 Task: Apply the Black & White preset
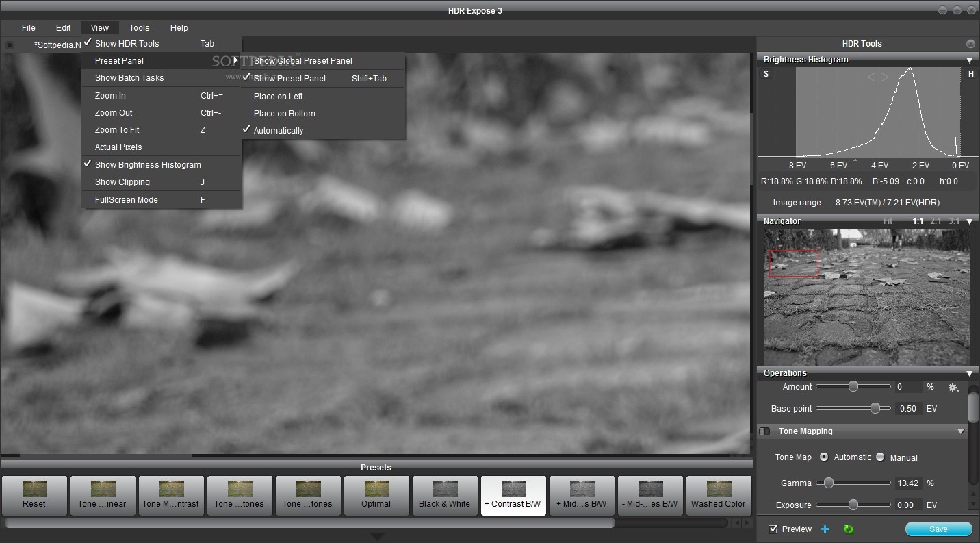click(x=445, y=496)
